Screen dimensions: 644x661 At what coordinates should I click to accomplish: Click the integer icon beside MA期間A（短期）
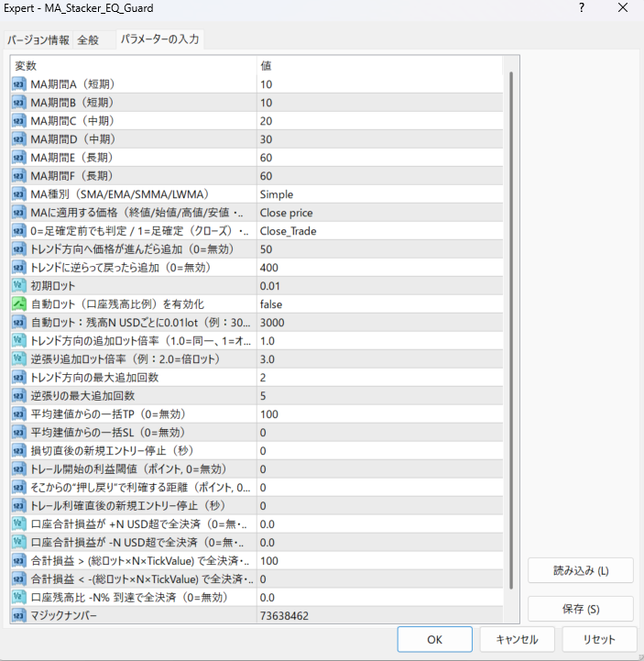tap(19, 84)
